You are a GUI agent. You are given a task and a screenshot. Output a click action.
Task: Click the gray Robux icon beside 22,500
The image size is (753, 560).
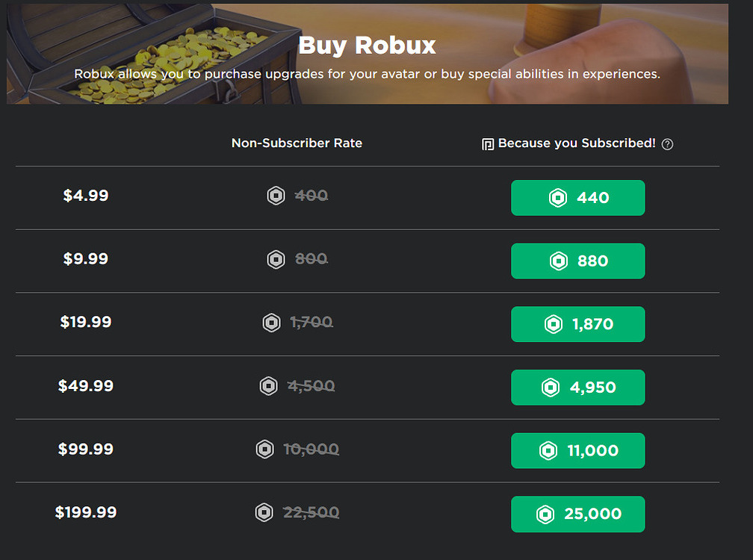264,512
